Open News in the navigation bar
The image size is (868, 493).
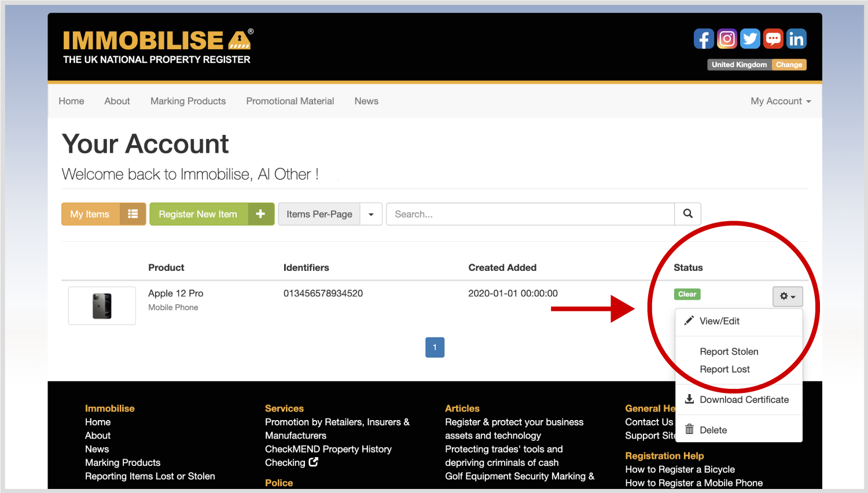(x=366, y=101)
